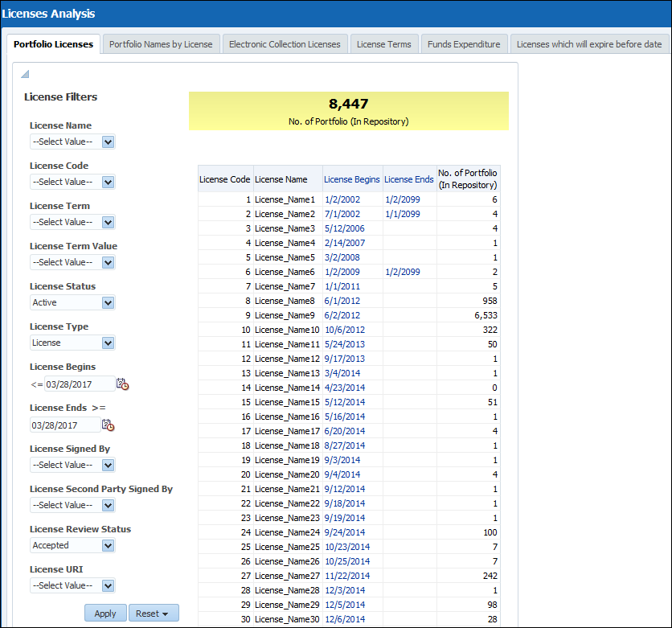Open License Begins calendar picker icon

[122, 384]
